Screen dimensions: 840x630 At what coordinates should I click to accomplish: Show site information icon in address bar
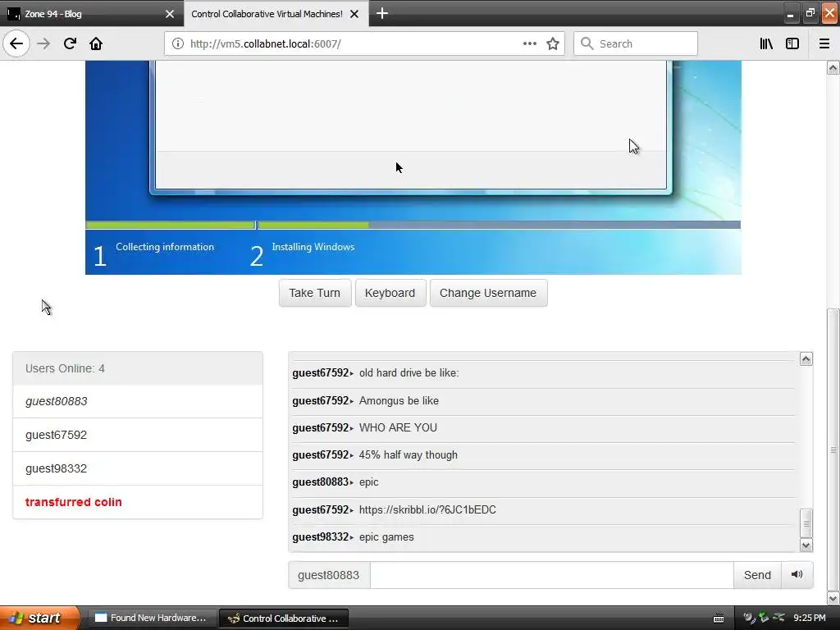(x=177, y=44)
